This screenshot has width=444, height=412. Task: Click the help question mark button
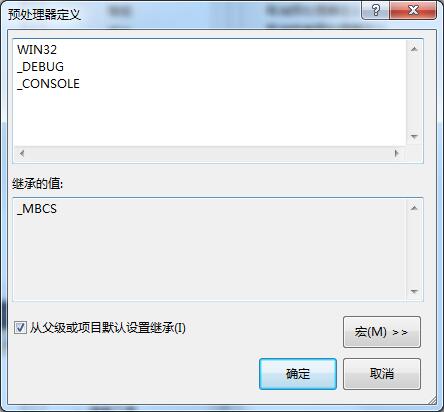coord(376,10)
